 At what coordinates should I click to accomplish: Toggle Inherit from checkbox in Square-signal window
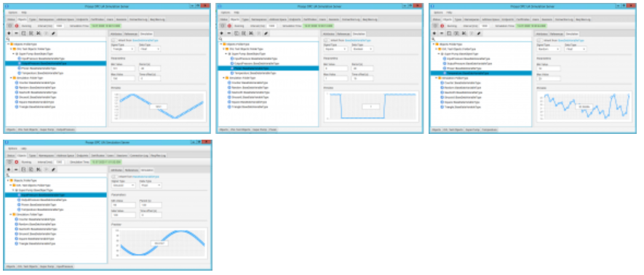coord(327,40)
